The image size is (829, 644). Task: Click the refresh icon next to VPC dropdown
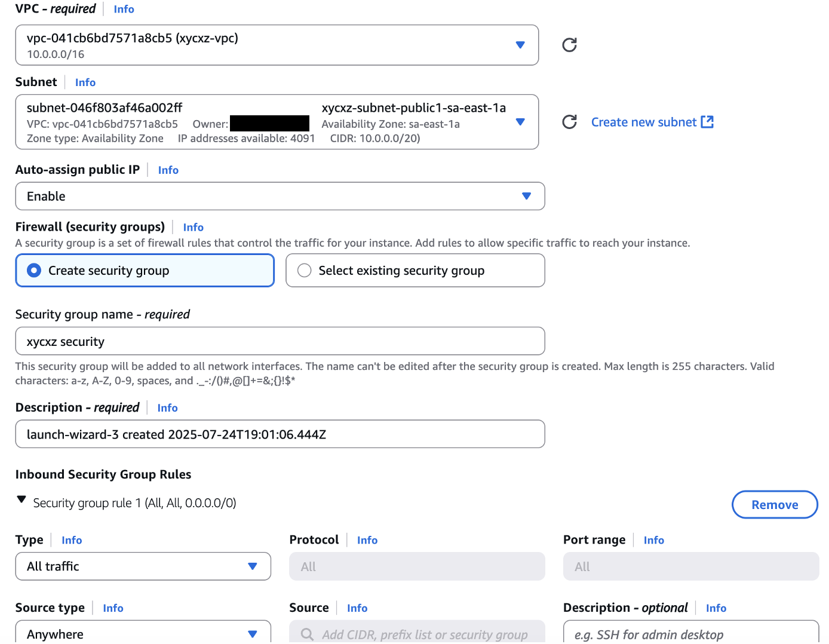569,44
